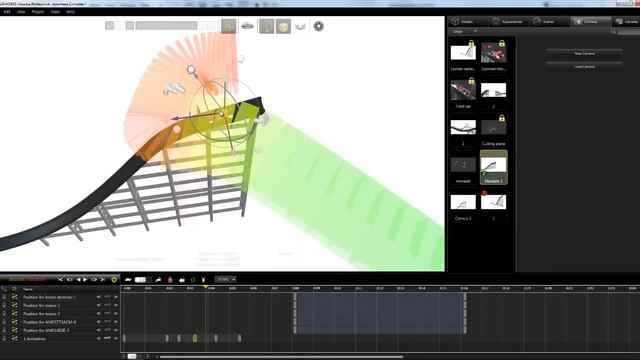Click arrow at end of 1 Animation row
This screenshot has width=640, height=360.
pyautogui.click(x=116, y=338)
